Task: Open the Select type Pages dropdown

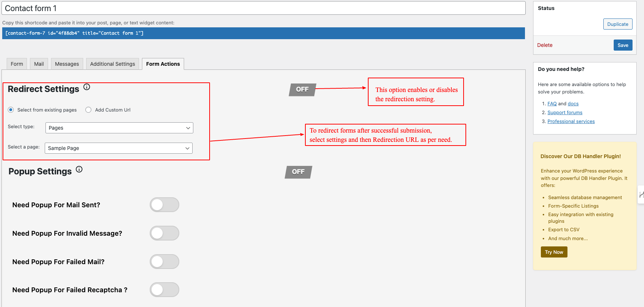Action: pyautogui.click(x=119, y=128)
